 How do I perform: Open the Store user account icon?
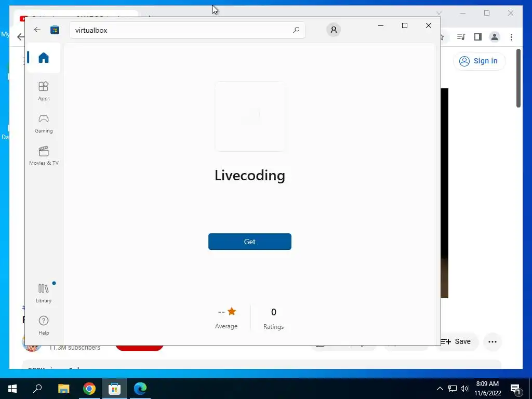[x=334, y=30]
